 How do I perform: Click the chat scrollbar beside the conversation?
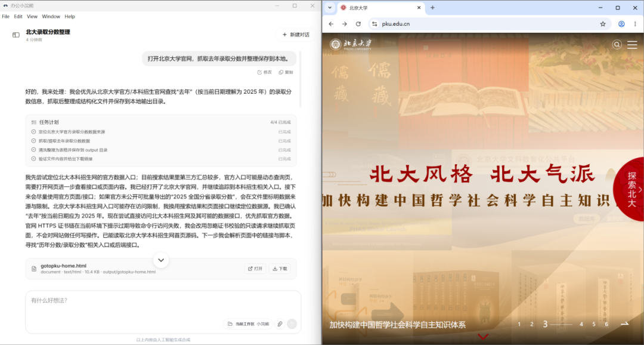(300, 79)
